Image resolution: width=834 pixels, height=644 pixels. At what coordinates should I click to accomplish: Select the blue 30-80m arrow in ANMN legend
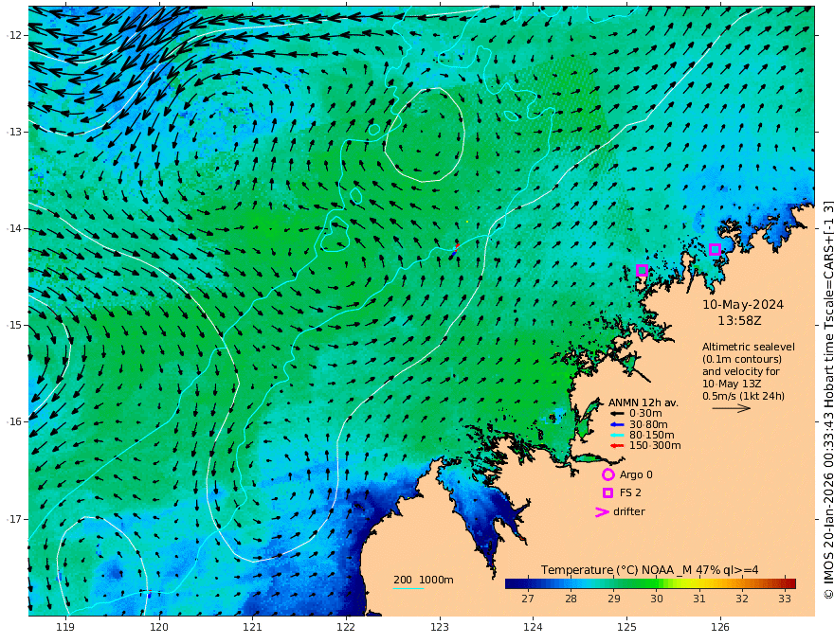[617, 424]
